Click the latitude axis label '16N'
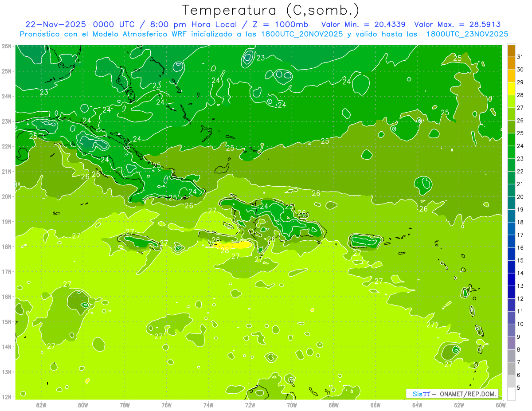The width and height of the screenshot is (532, 411). [x=7, y=297]
